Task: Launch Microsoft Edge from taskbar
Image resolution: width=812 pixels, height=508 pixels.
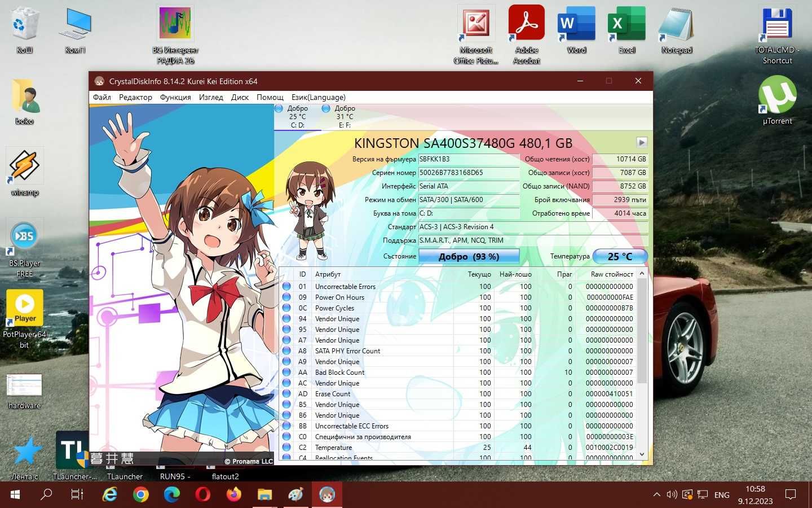Action: (x=172, y=495)
